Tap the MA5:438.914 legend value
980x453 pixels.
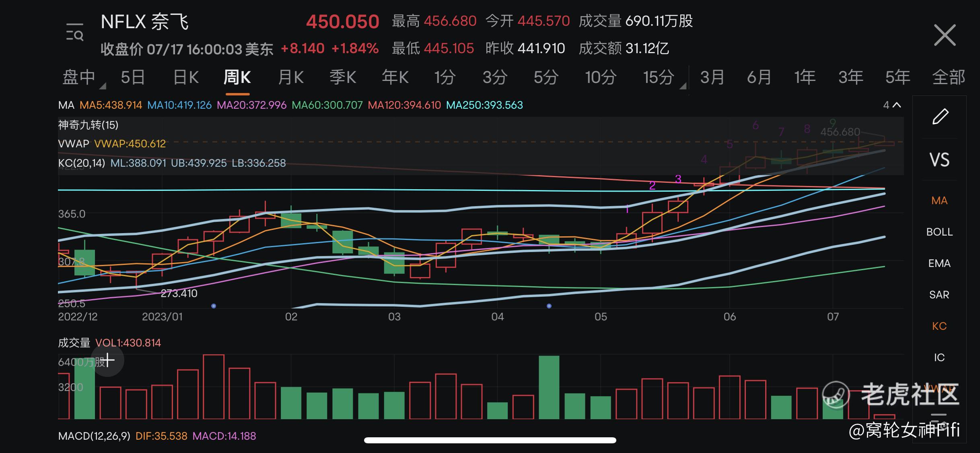click(111, 105)
